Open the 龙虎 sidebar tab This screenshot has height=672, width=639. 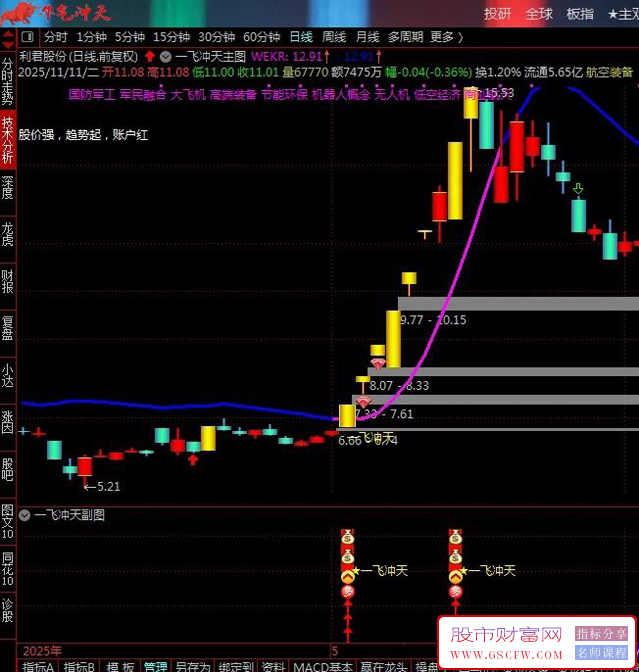point(8,234)
